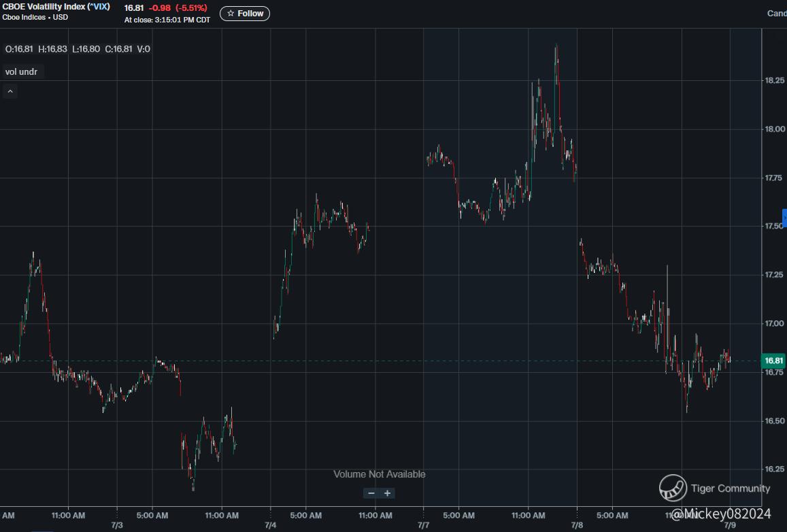Click the -0.98 price change value
The height and width of the screenshot is (532, 787).
[160, 8]
